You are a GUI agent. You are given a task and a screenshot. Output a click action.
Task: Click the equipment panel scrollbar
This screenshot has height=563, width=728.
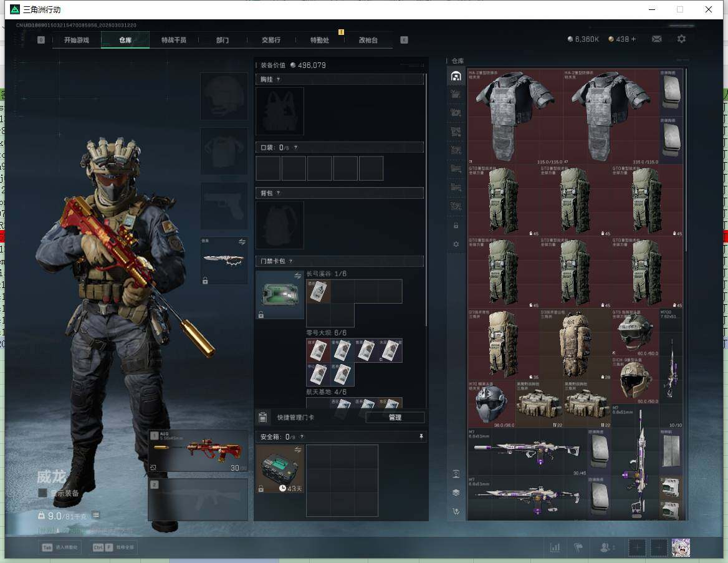point(426,200)
